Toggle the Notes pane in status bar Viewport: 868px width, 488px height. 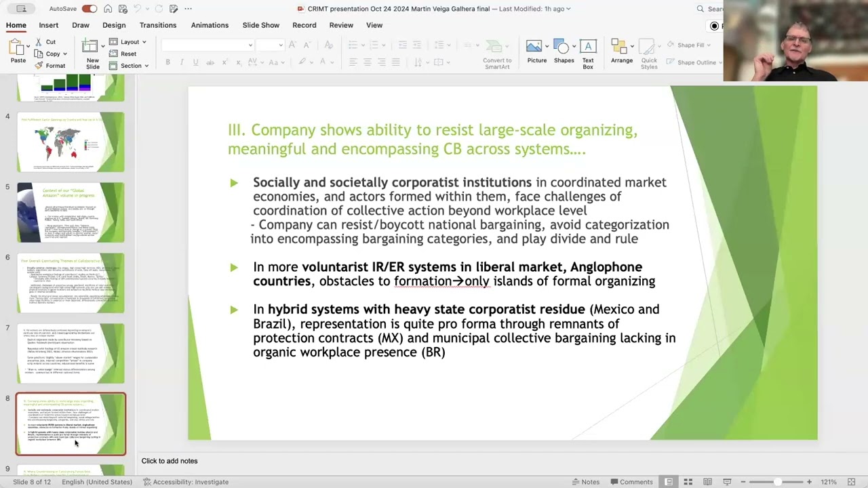click(586, 482)
